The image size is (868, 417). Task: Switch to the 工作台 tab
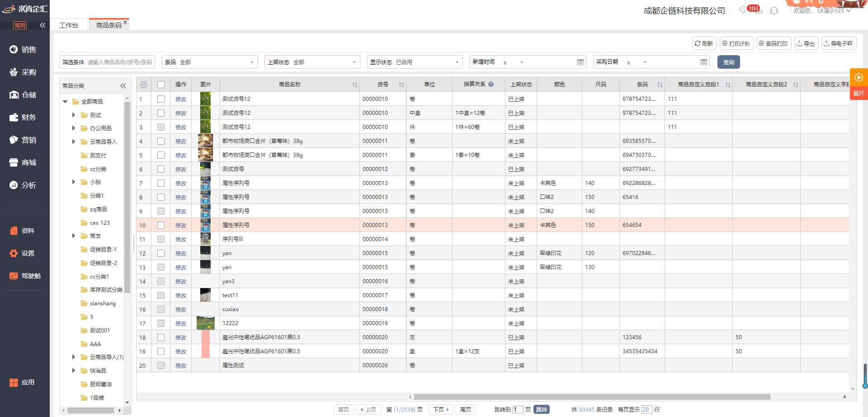[69, 25]
